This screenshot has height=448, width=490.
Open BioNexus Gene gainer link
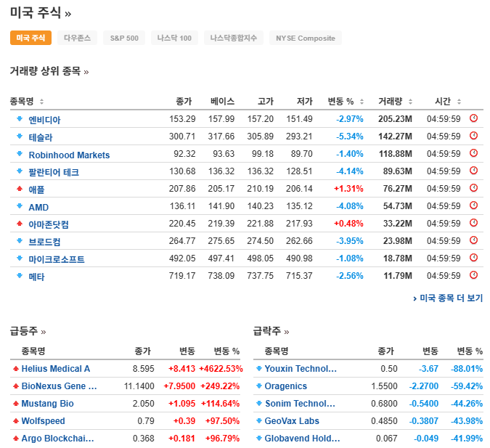tap(59, 386)
